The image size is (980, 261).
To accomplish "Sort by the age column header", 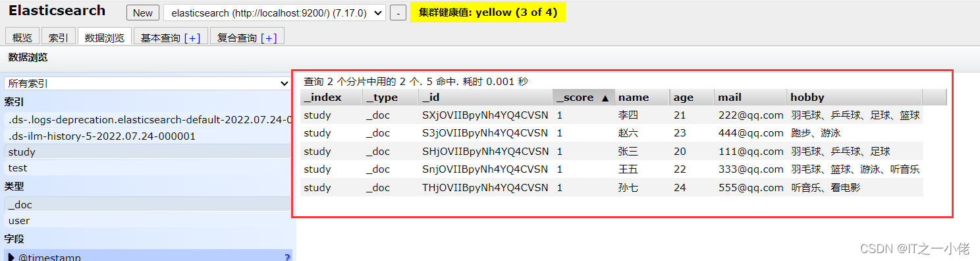I will pos(692,97).
